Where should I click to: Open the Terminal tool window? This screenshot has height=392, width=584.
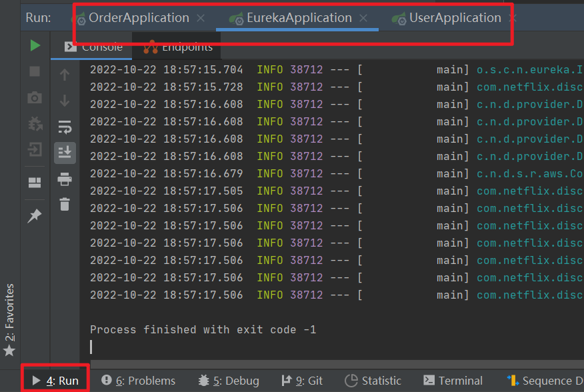(x=453, y=381)
